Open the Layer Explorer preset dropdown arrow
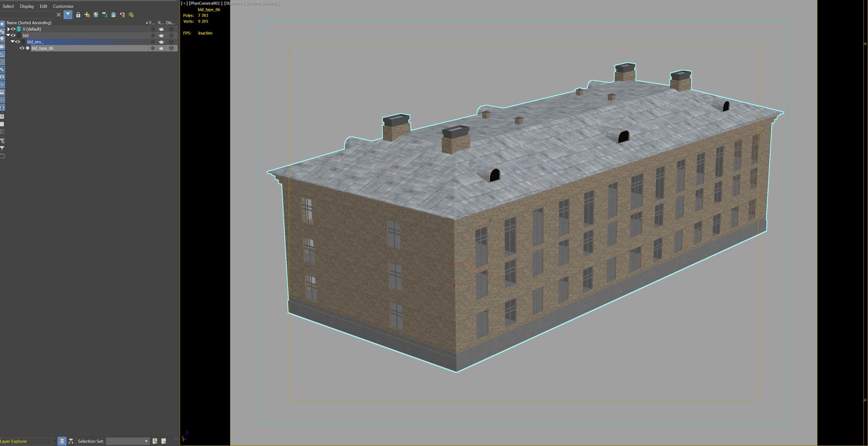This screenshot has height=446, width=868. point(55,441)
